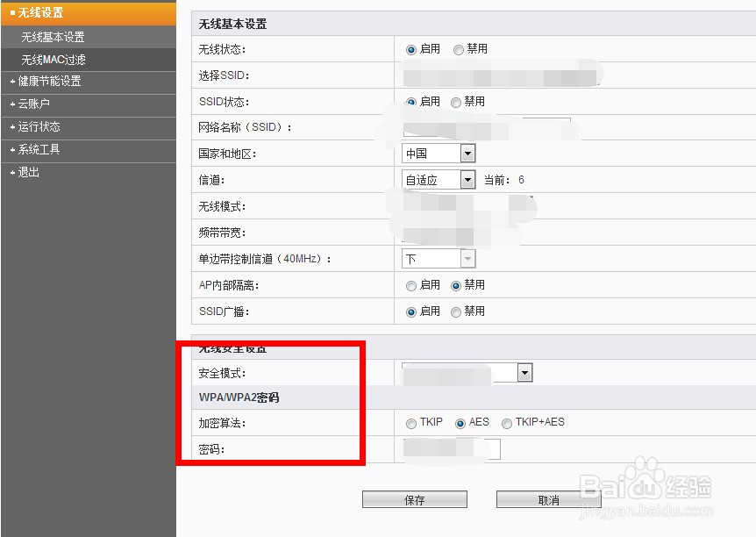The width and height of the screenshot is (756, 537).
Task: Click the 密码 input field
Action: (x=452, y=449)
